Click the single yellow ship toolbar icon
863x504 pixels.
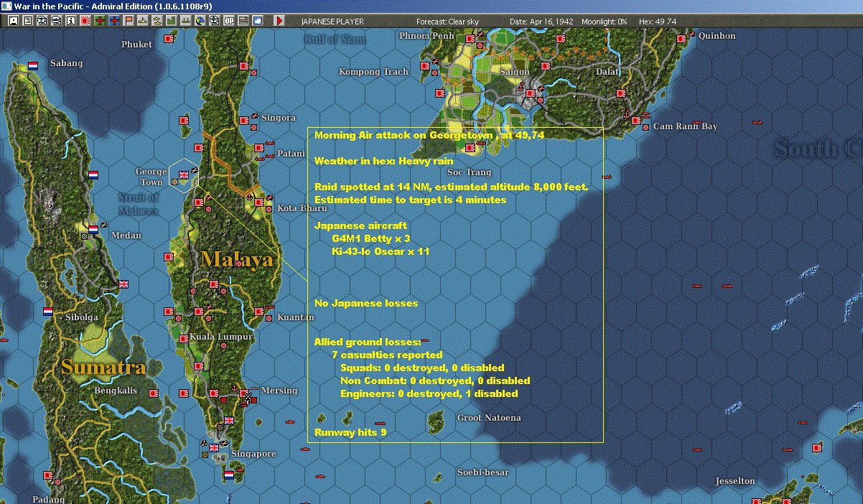143,21
